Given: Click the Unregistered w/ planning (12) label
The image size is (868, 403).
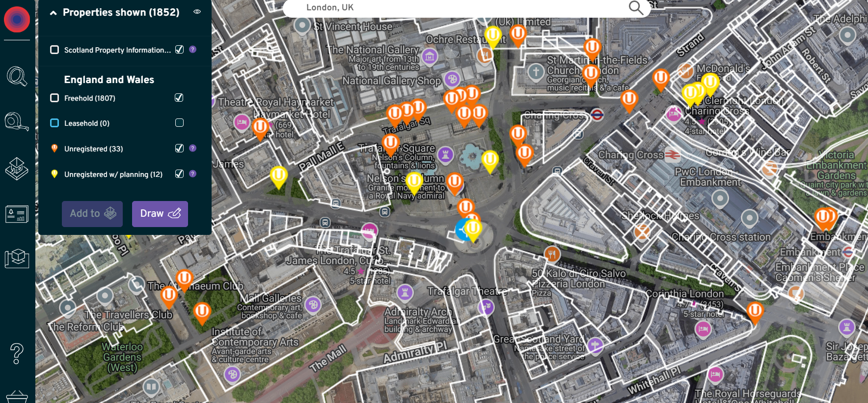Looking at the screenshot, I should (113, 174).
